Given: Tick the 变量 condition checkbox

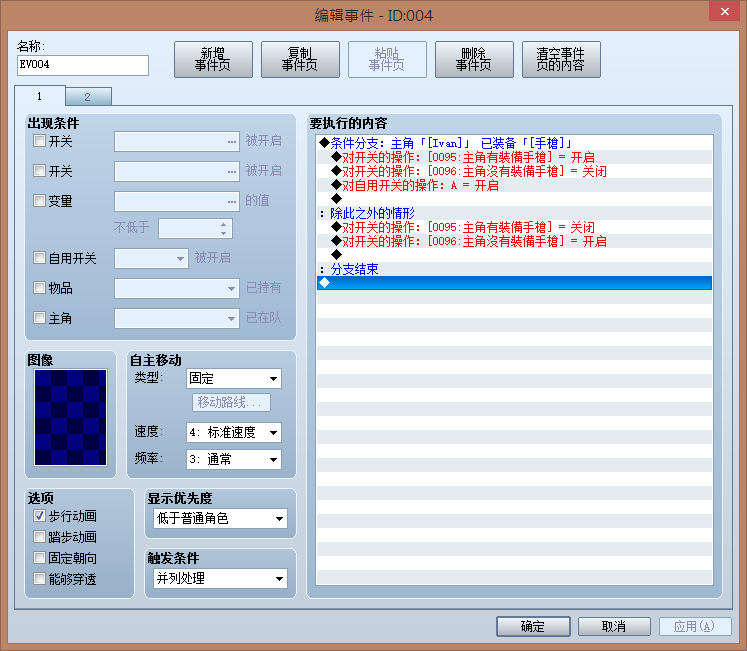Looking at the screenshot, I should (x=39, y=201).
